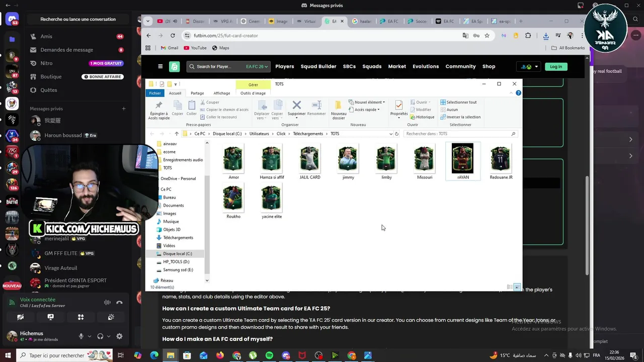
Task: Open Nitro in Discord sidebar
Action: pyautogui.click(x=77, y=63)
